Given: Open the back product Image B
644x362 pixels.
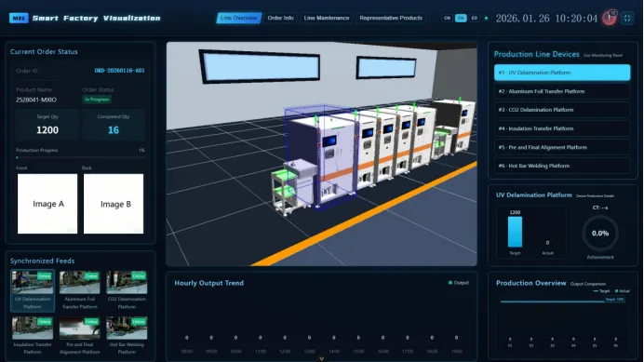Looking at the screenshot, I should point(114,204).
